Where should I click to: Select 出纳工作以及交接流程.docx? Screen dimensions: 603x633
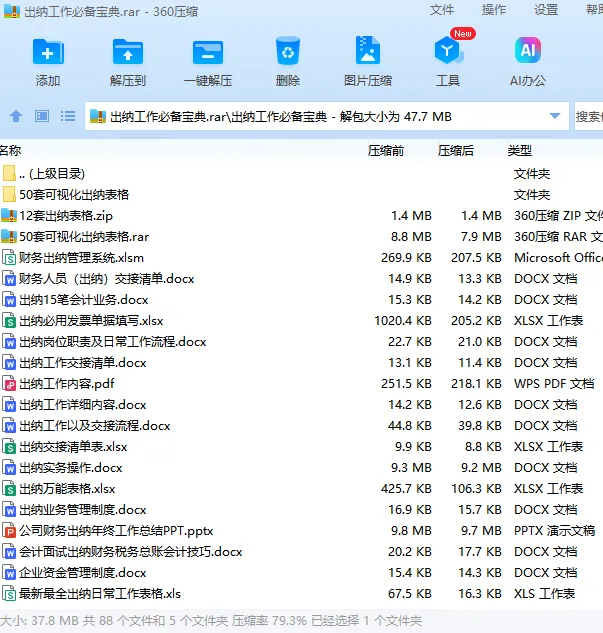pos(95,425)
